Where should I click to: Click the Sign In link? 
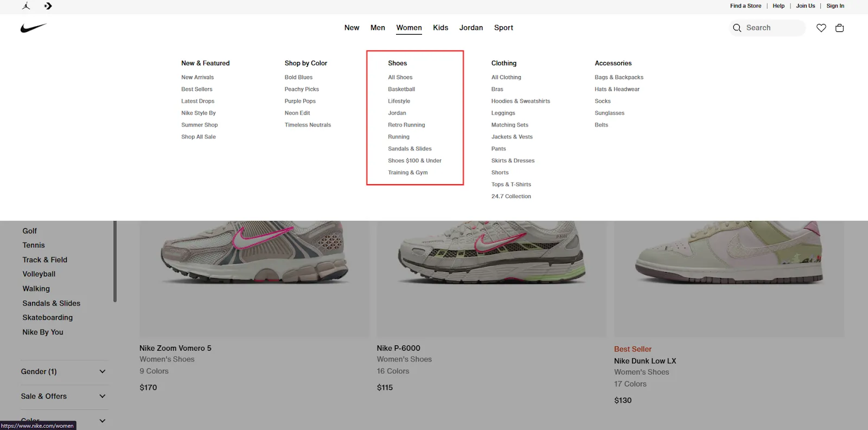[x=835, y=6]
